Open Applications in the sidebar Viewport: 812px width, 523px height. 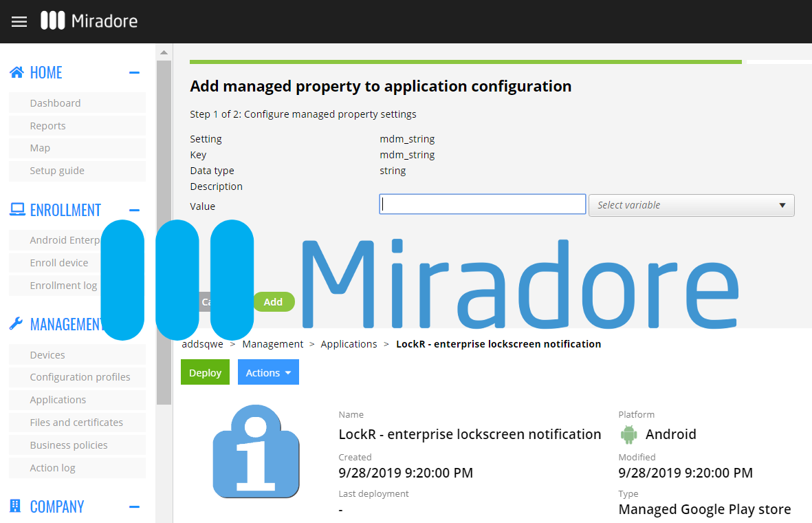point(77,400)
